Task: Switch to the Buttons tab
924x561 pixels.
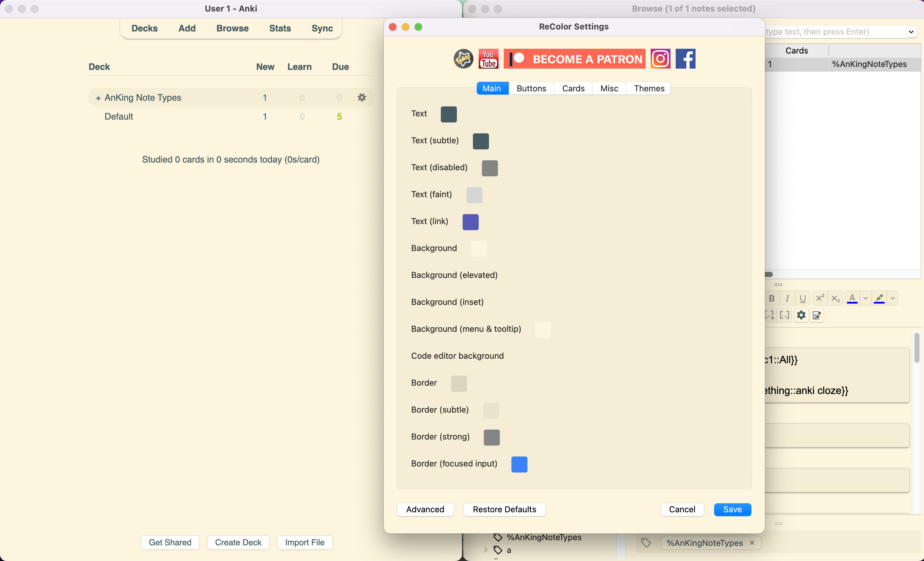Action: [x=531, y=88]
